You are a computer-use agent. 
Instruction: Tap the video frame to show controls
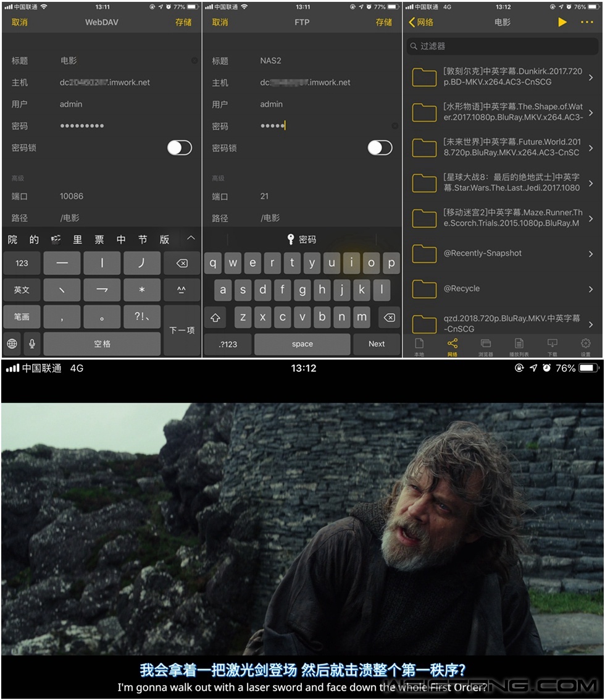coord(302,529)
